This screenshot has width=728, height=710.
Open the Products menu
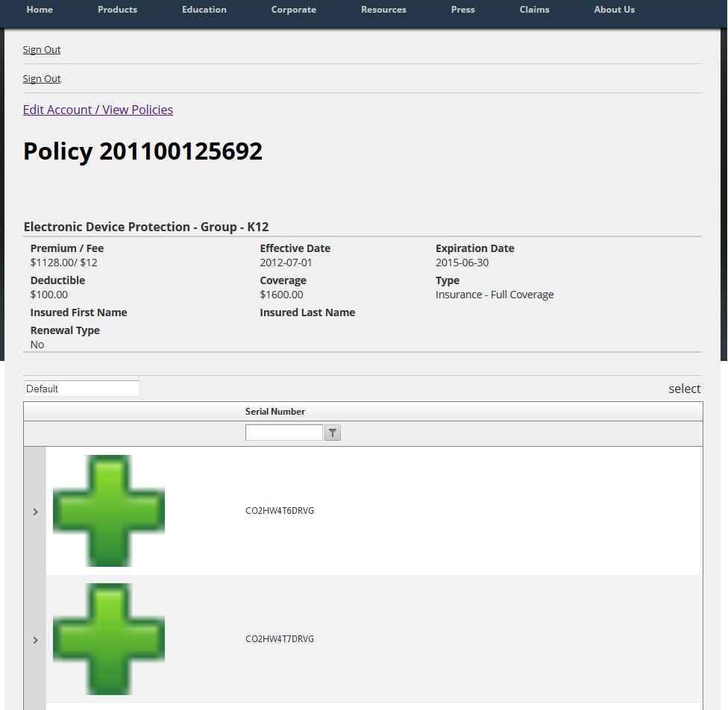[117, 10]
